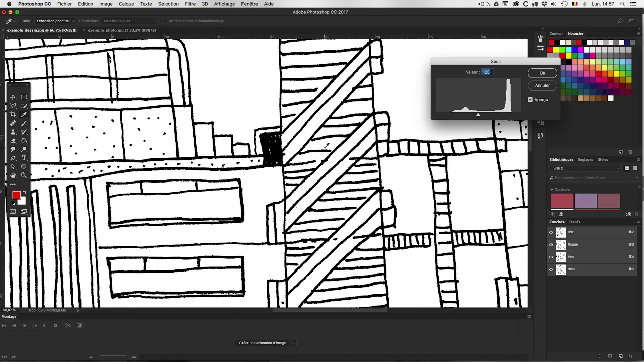Select the purple color in library Couleurs

pyautogui.click(x=586, y=201)
